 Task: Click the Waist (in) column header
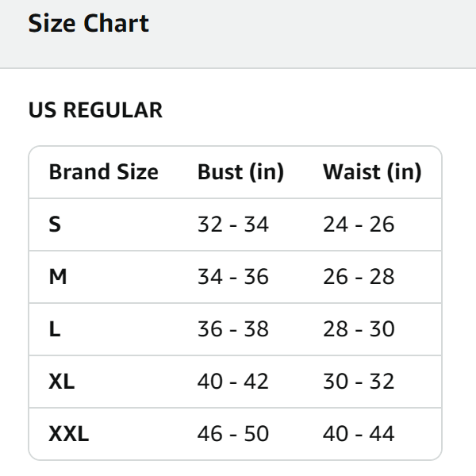(x=372, y=172)
